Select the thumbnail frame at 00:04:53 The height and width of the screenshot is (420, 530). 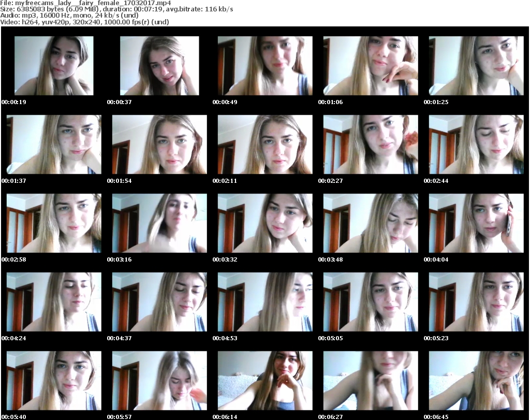[x=265, y=302]
